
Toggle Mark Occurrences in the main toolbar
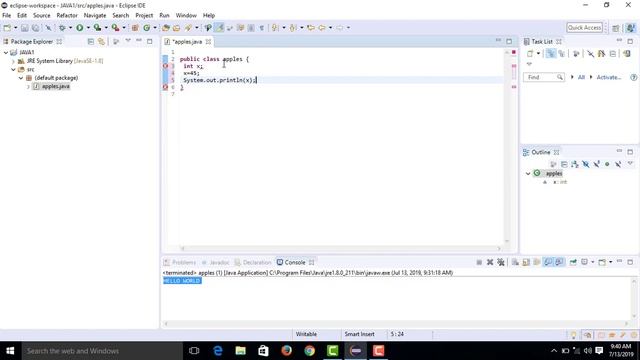point(219,28)
